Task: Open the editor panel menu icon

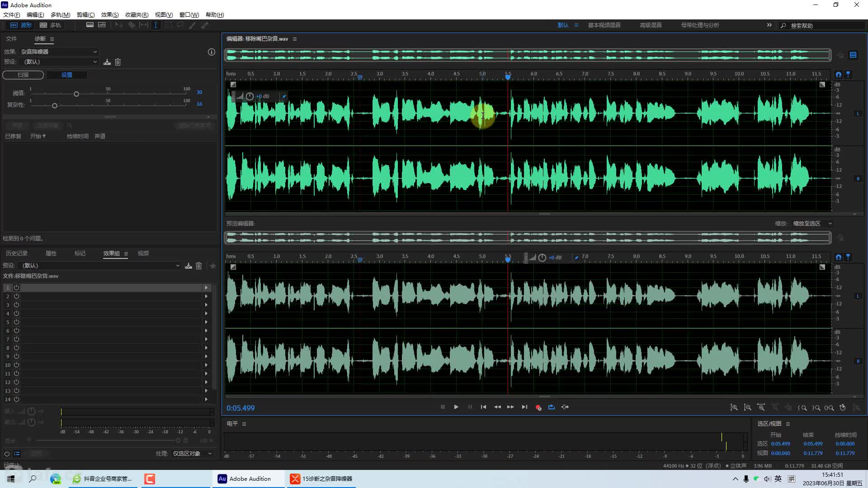Action: pos(295,39)
